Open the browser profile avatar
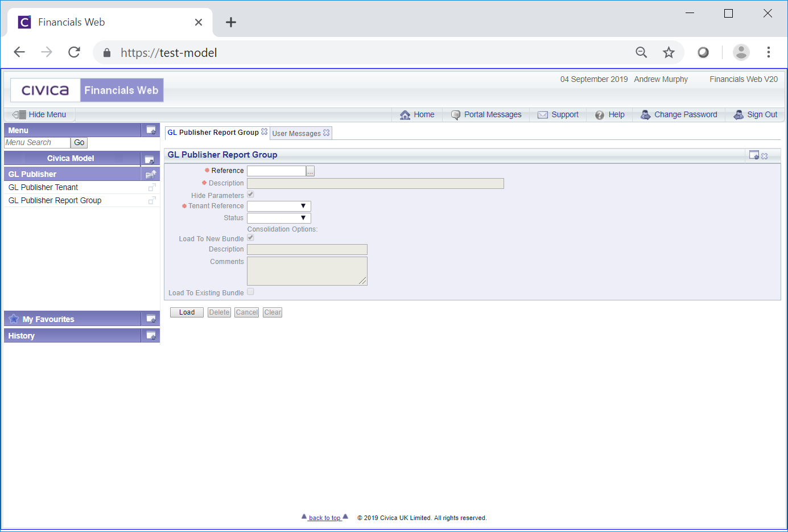This screenshot has width=788, height=532. 741,52
